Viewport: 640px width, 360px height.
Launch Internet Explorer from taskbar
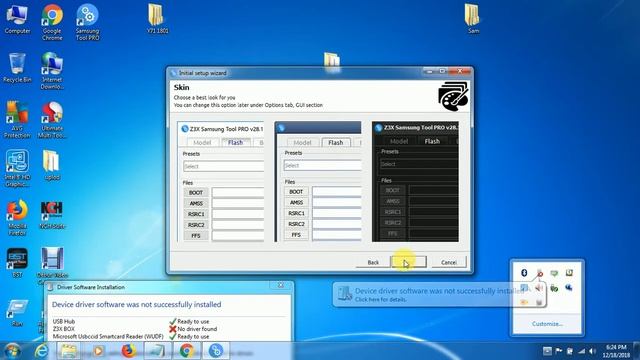pyautogui.click(x=41, y=351)
